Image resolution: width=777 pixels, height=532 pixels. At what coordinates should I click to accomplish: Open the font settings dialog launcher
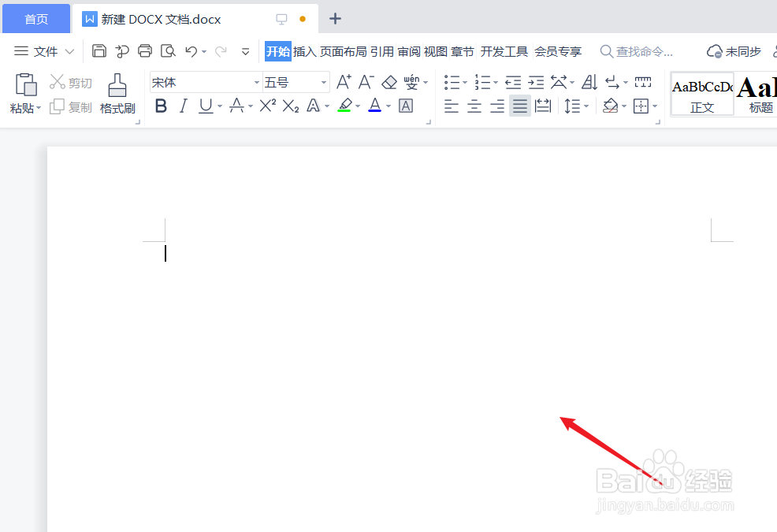428,121
